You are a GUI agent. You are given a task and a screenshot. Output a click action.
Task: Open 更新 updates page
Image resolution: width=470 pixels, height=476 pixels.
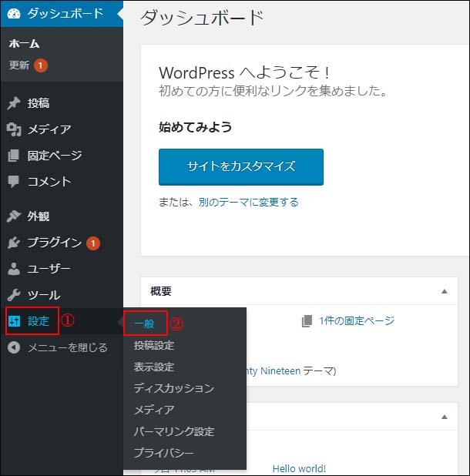[x=19, y=65]
